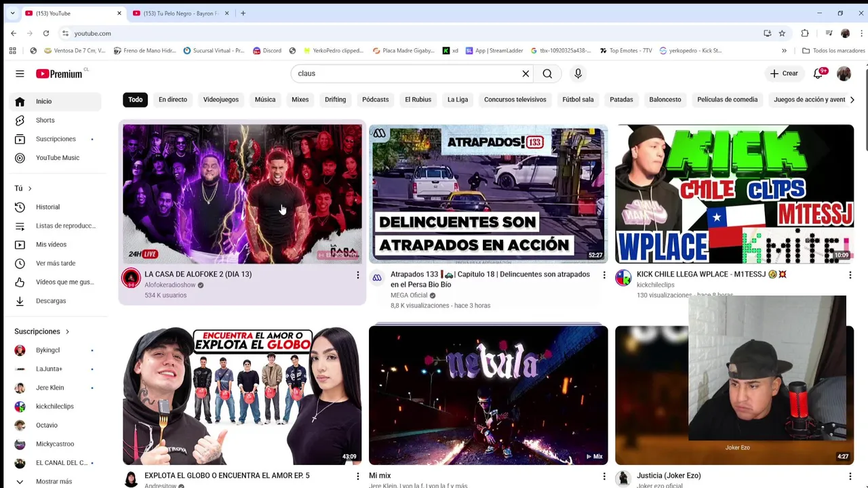868x488 pixels.
Task: Show more category chips with the right arrow
Action: 852,100
